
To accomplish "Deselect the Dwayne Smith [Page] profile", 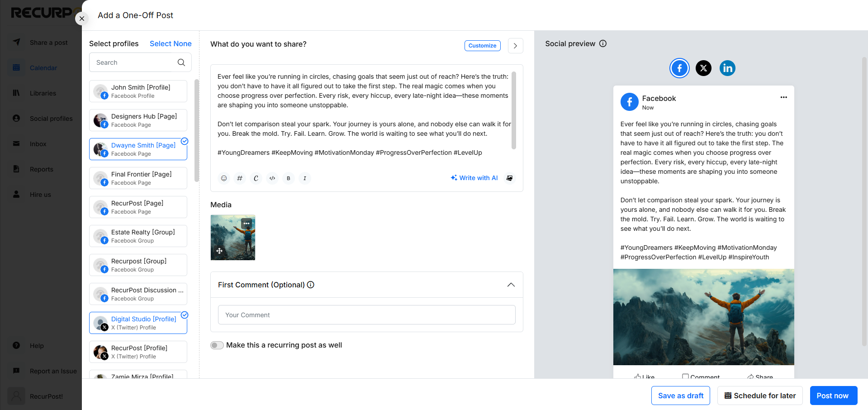I will tap(138, 149).
